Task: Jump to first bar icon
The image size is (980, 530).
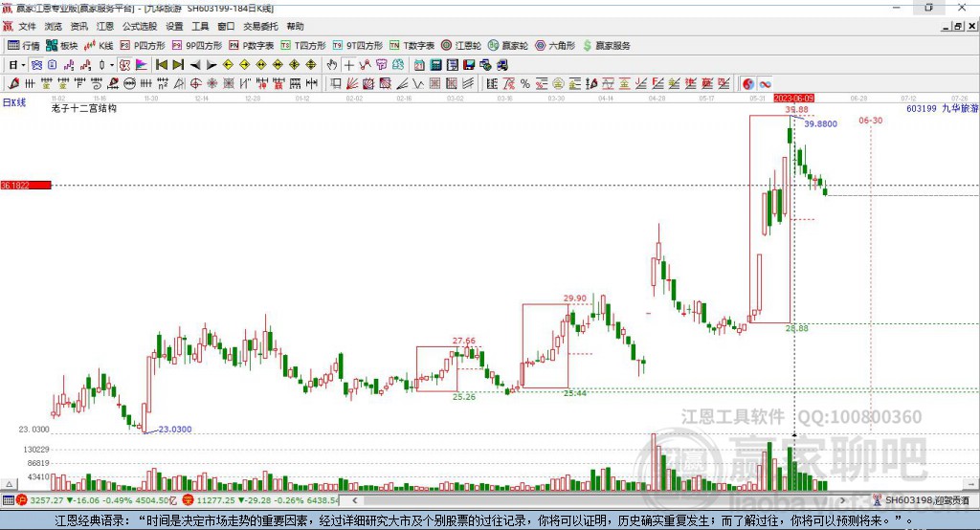Action: click(x=162, y=65)
